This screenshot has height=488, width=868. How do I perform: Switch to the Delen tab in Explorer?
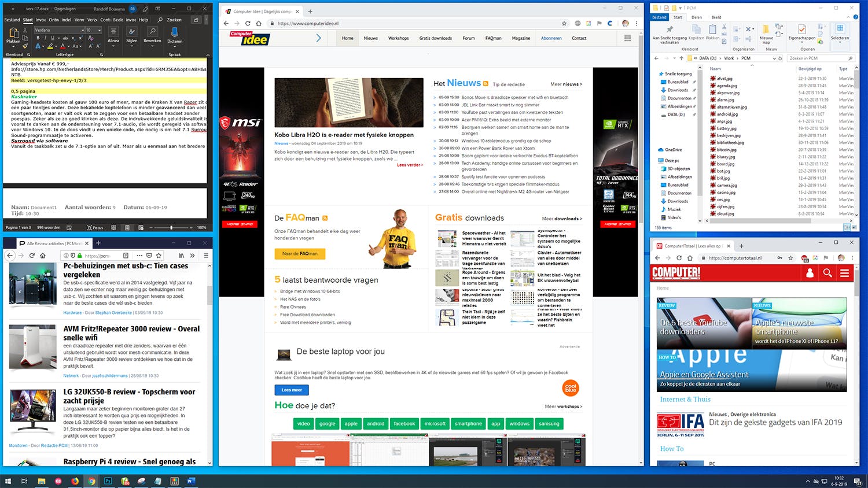697,17
